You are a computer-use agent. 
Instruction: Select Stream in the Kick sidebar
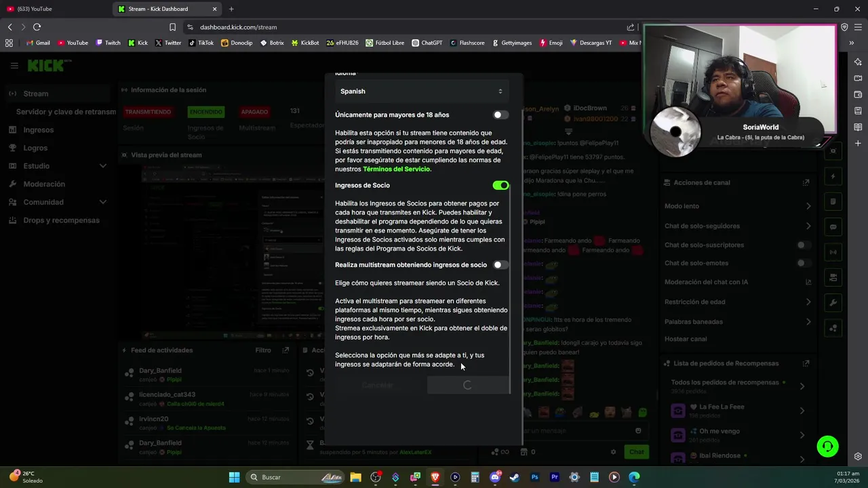click(58, 94)
